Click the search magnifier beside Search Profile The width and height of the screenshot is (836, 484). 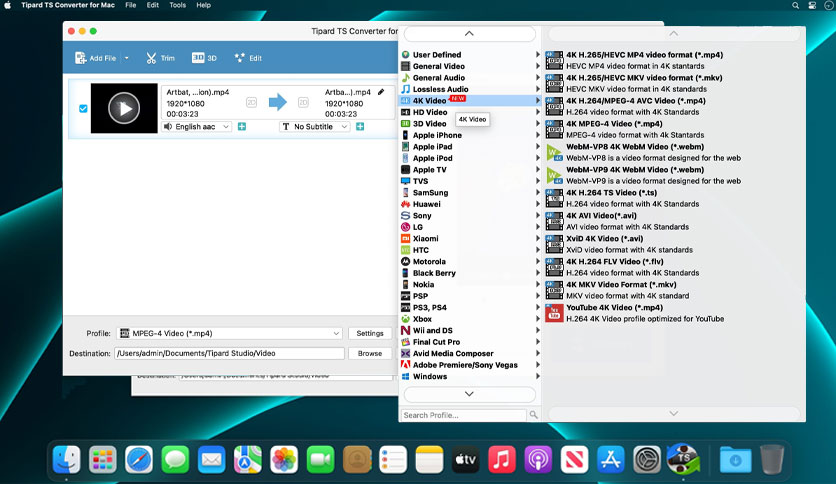tap(534, 415)
